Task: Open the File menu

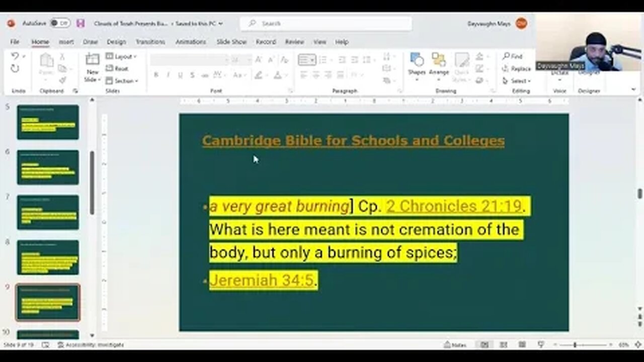Action: click(x=15, y=42)
